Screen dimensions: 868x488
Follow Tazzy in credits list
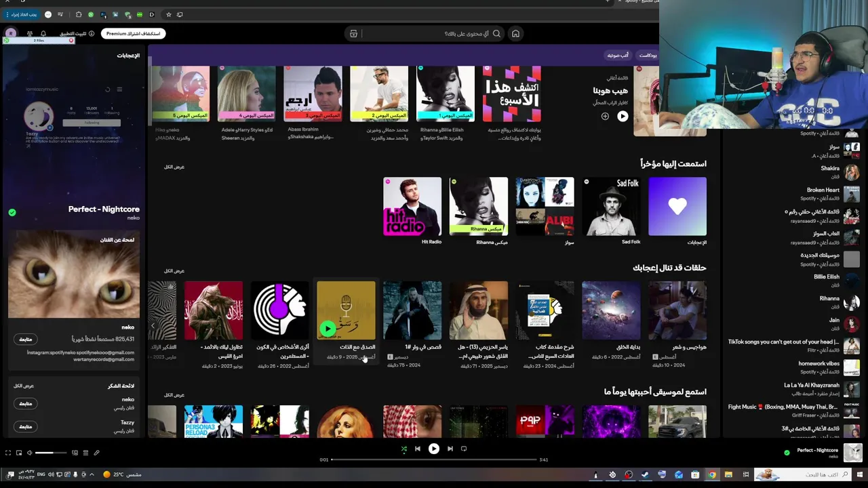(x=25, y=426)
